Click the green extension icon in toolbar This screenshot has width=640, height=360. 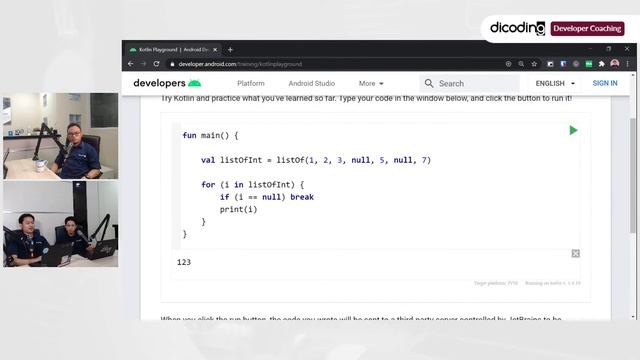(589, 64)
